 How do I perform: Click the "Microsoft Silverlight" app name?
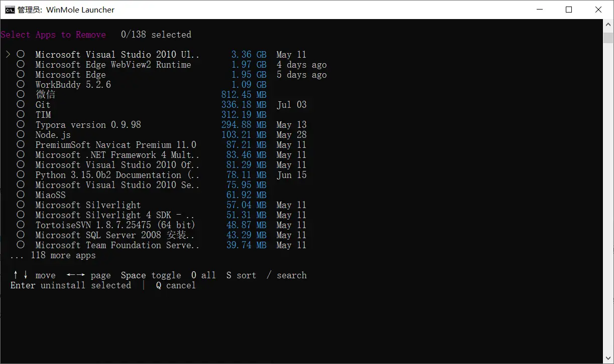tap(88, 205)
